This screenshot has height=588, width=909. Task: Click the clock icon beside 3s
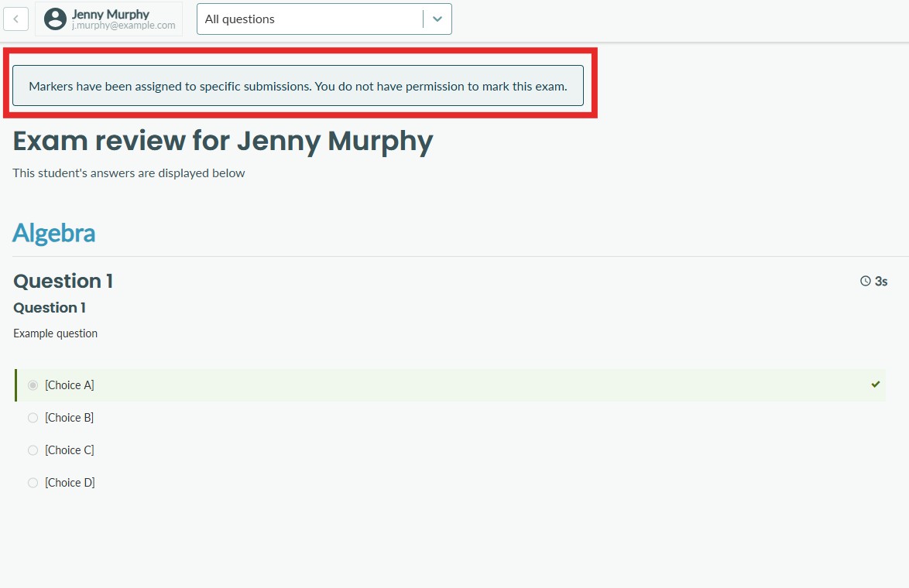pyautogui.click(x=865, y=282)
